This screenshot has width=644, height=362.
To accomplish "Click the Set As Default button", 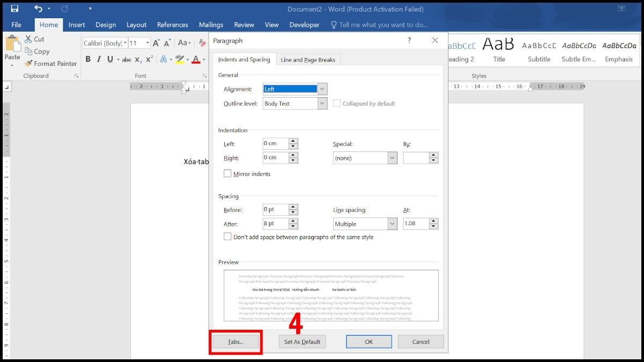I will [x=302, y=342].
